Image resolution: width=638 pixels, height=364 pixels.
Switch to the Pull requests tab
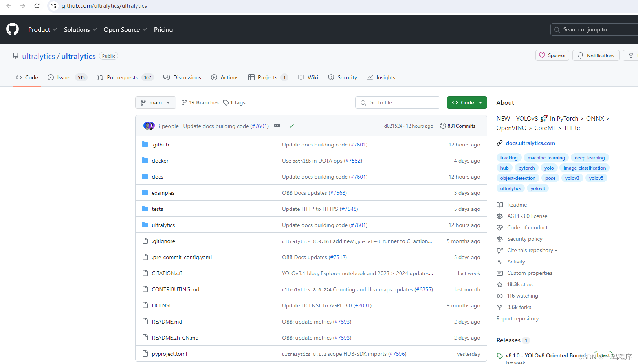(125, 77)
